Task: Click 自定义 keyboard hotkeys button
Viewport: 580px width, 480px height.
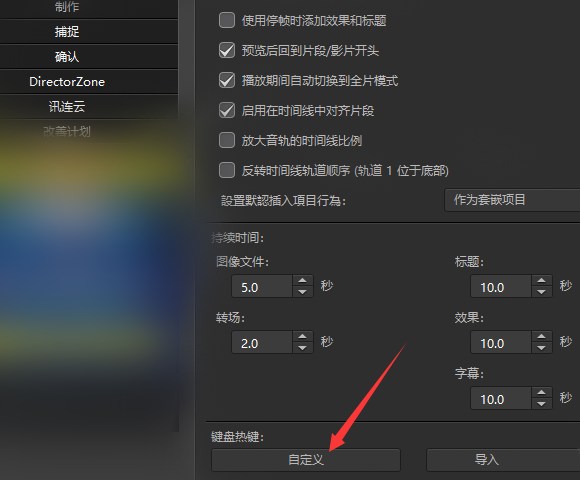Action: click(306, 460)
